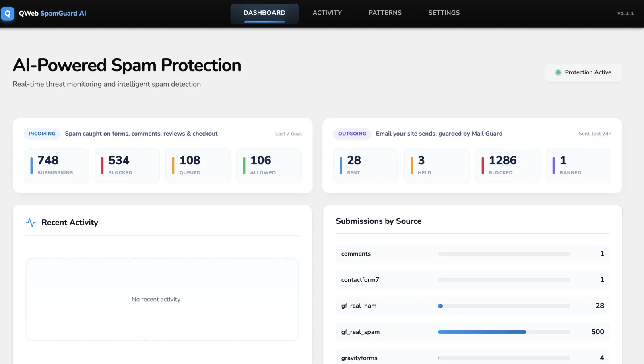Open the 3 Held stat card

click(x=437, y=165)
